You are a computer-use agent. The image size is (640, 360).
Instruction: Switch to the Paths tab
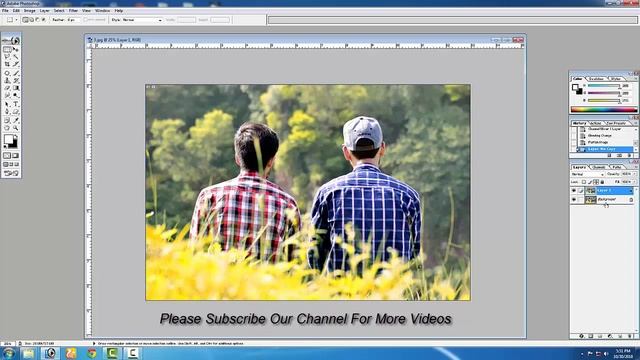point(617,167)
